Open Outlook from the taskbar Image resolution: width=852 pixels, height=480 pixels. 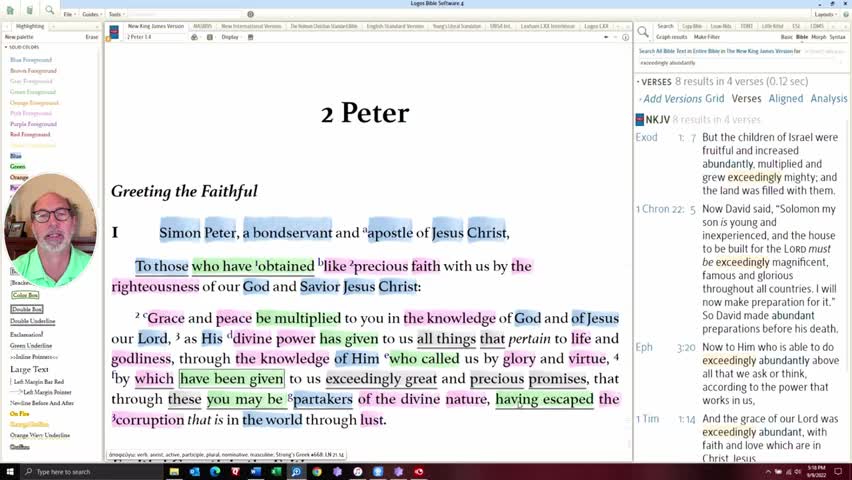point(195,471)
